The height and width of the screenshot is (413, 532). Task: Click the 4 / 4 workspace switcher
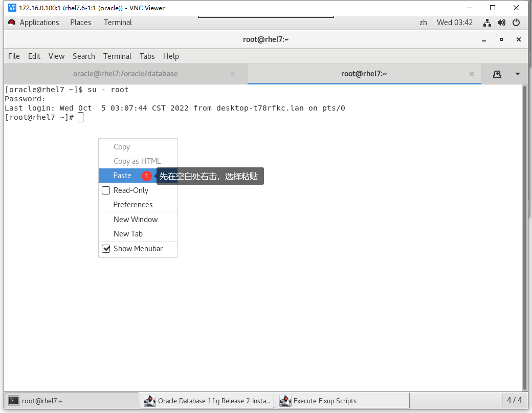[x=515, y=400]
